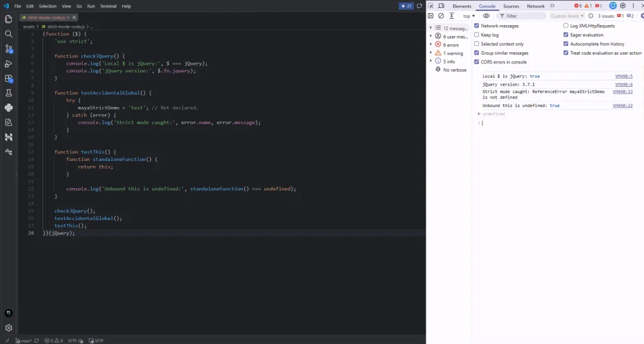
Task: Open the top execution context dropdown
Action: pos(469,16)
